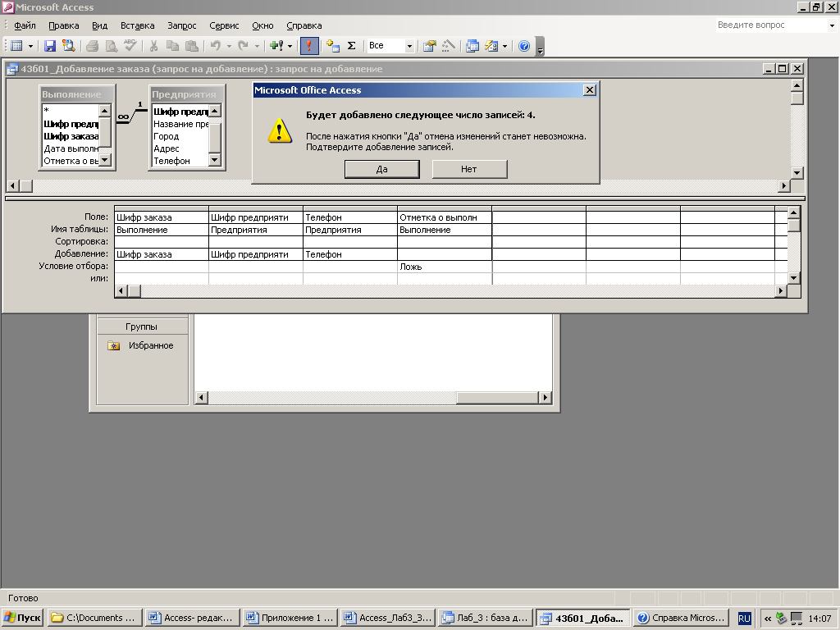Toggle Totals with the Sigma icon

click(351, 46)
